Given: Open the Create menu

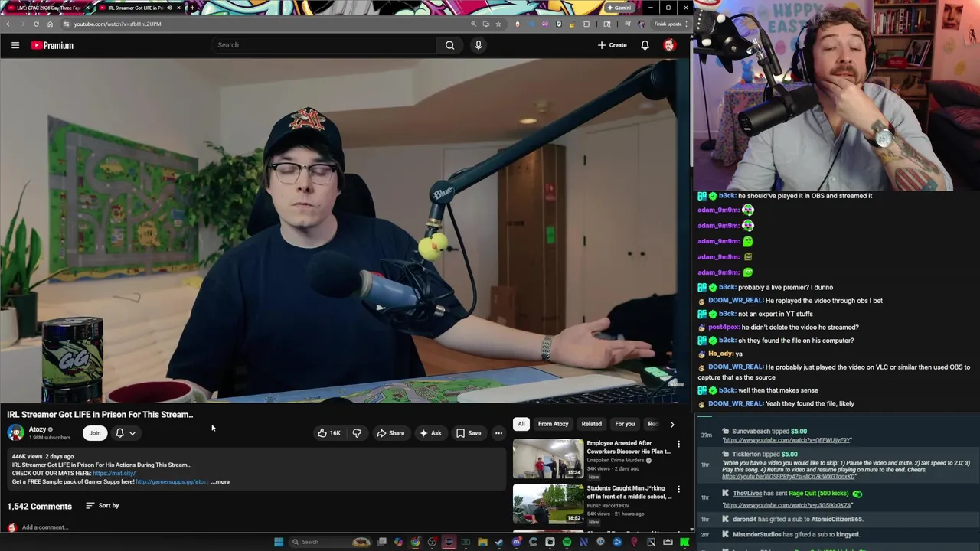Looking at the screenshot, I should [x=612, y=45].
